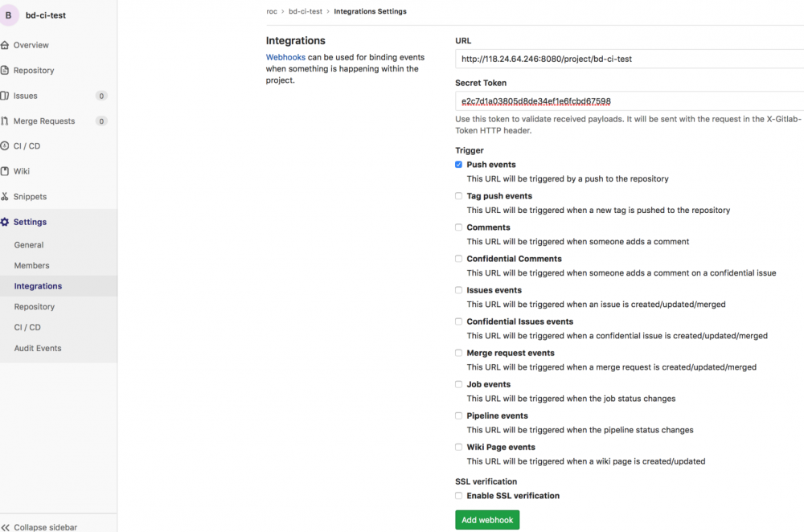Click the Merge Requests icon
The image size is (804, 532).
pyautogui.click(x=5, y=121)
